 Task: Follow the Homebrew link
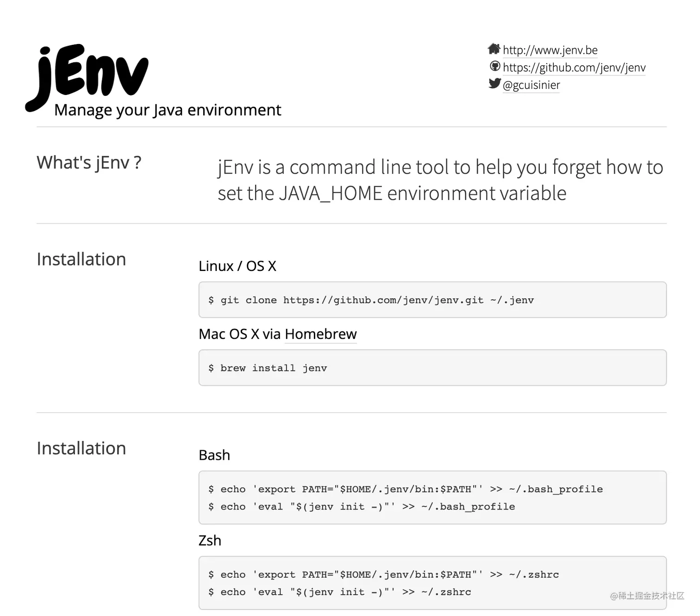[x=321, y=334]
